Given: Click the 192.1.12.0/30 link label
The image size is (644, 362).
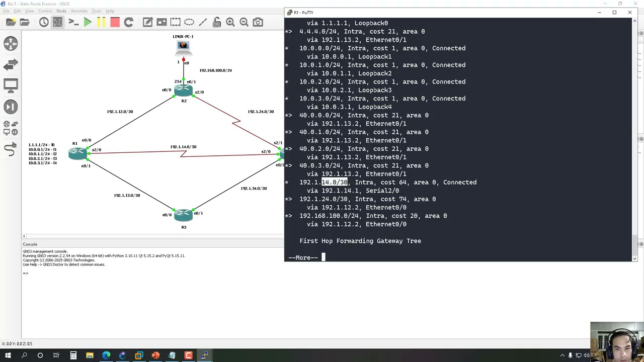Looking at the screenshot, I should 120,112.
